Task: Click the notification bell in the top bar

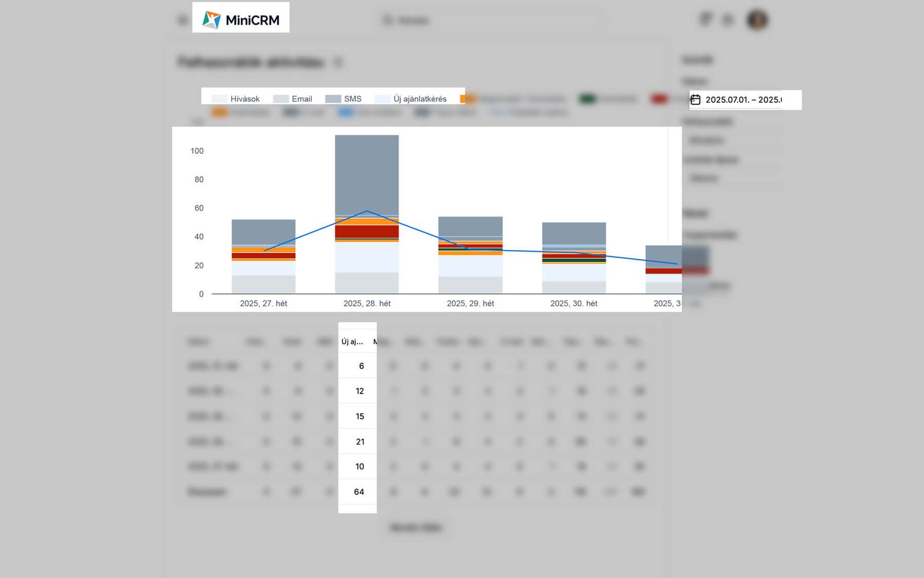Action: pyautogui.click(x=705, y=19)
